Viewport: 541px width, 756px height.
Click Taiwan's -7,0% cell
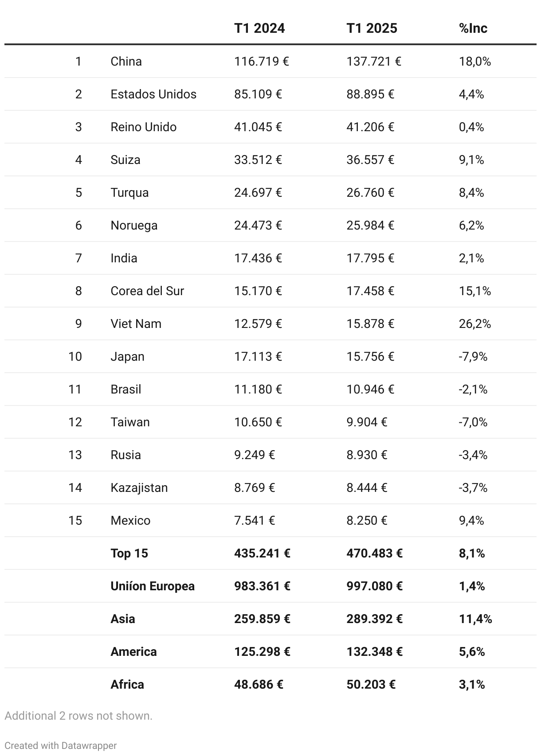(x=473, y=422)
